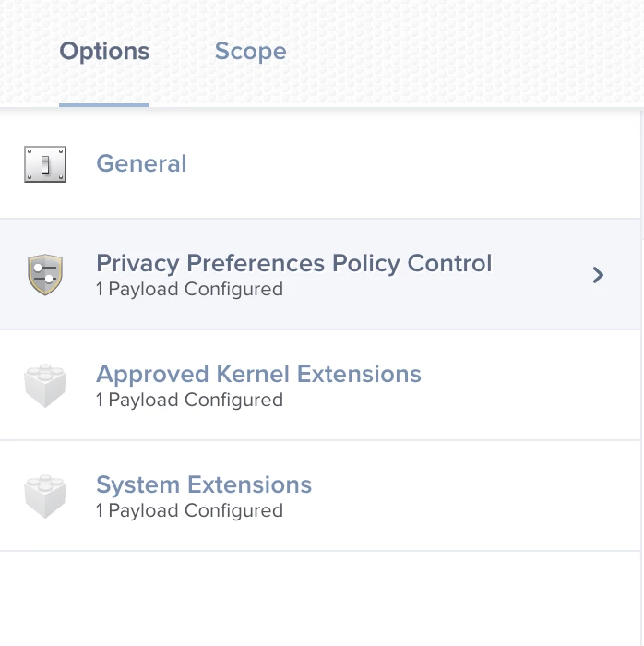The width and height of the screenshot is (644, 646).
Task: Select the Approved Kernel Extensions row
Action: pos(320,385)
